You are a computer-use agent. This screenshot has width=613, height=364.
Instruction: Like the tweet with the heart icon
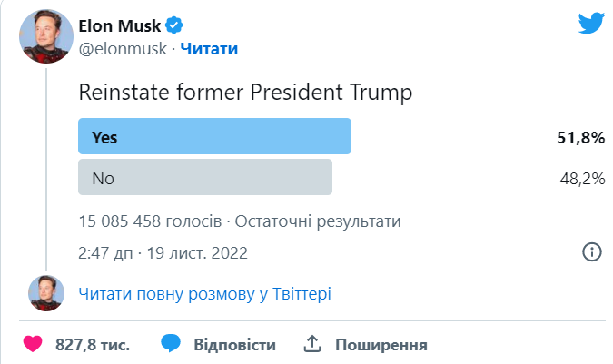(x=33, y=345)
